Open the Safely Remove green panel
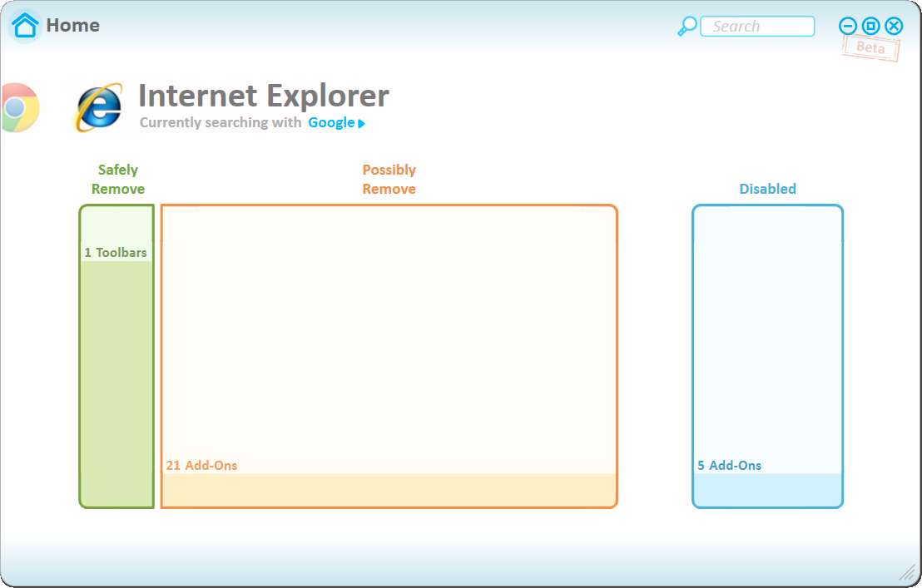The width and height of the screenshot is (922, 588). tap(117, 356)
